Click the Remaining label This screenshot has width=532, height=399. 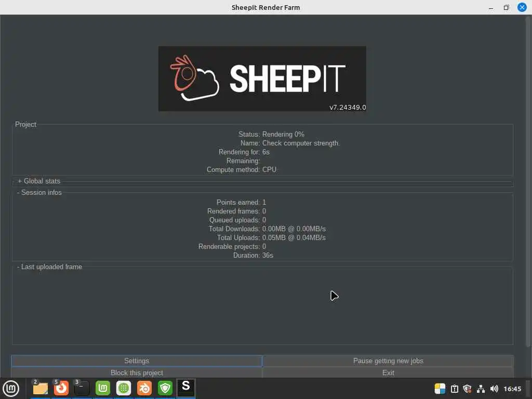[243, 161]
